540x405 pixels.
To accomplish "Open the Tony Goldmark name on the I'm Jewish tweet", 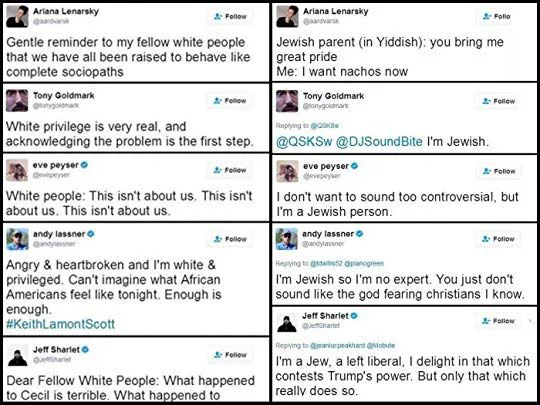I will (333, 96).
